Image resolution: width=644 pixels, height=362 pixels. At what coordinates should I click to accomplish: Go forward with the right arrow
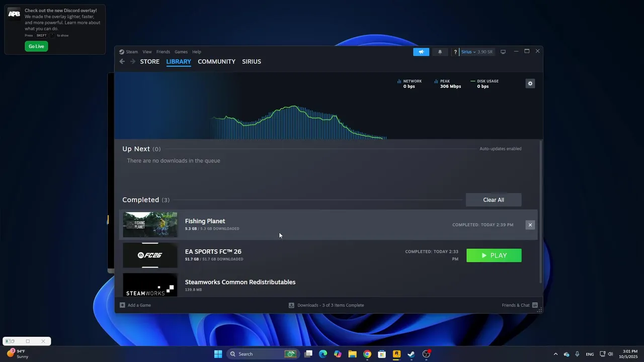[133, 61]
